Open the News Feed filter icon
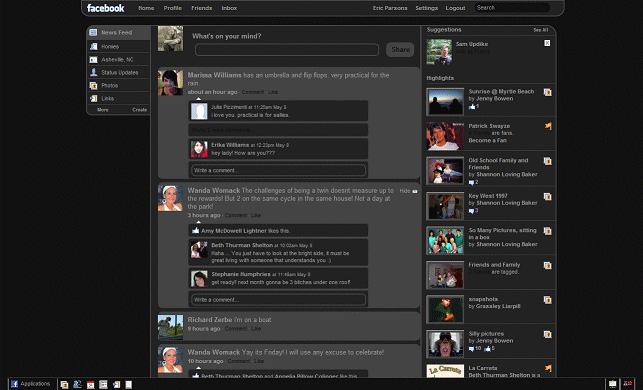 click(x=93, y=32)
